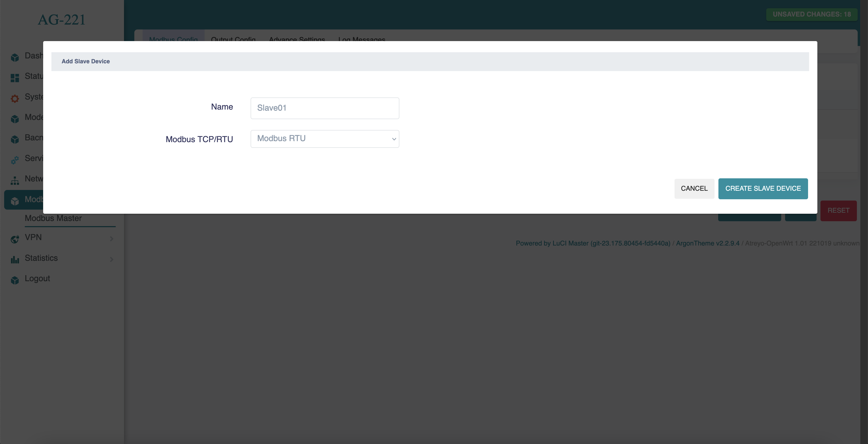Click the Dashboard cube icon in sidebar
The height and width of the screenshot is (444, 868).
pos(14,57)
